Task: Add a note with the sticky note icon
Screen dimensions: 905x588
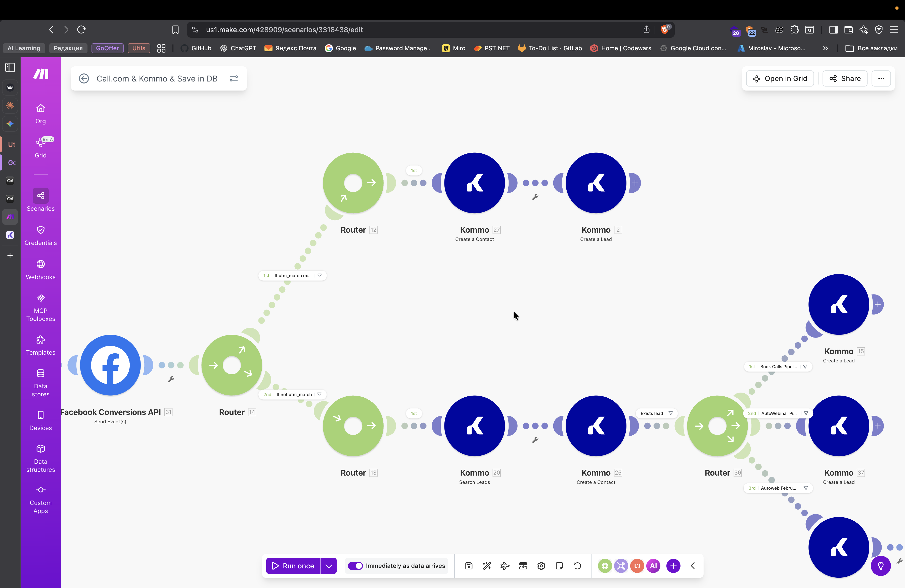Action: (x=559, y=566)
